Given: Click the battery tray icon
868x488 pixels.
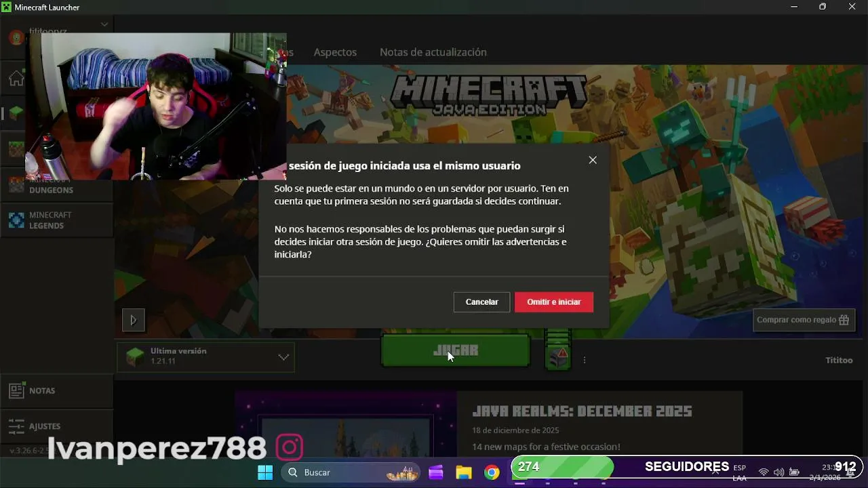Looking at the screenshot, I should 794,472.
